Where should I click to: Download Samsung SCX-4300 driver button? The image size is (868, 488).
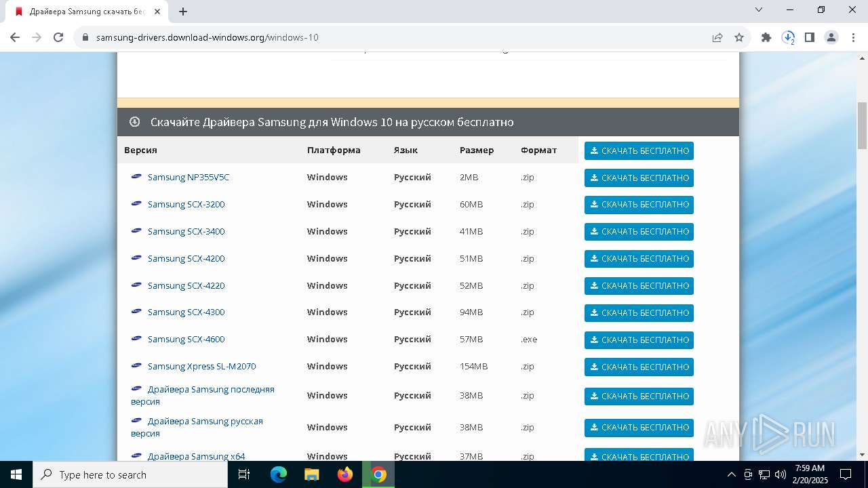(639, 313)
